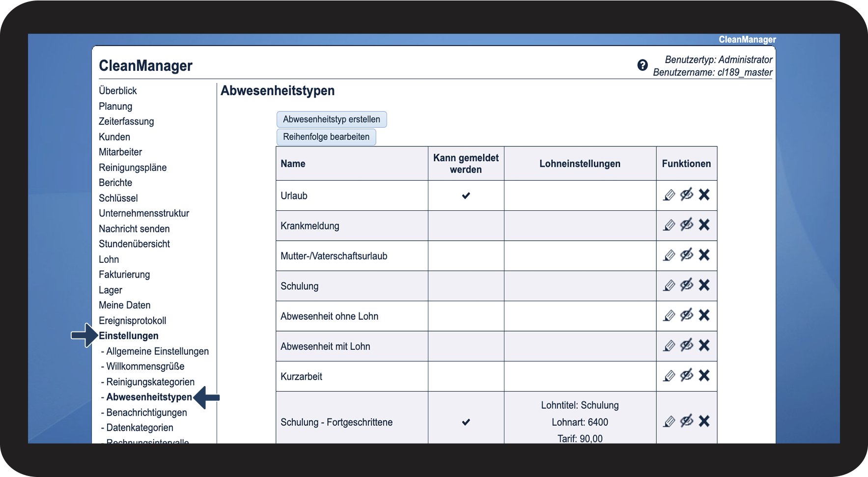This screenshot has height=477, width=868.
Task: Open Fakturierung section
Action: (124, 275)
